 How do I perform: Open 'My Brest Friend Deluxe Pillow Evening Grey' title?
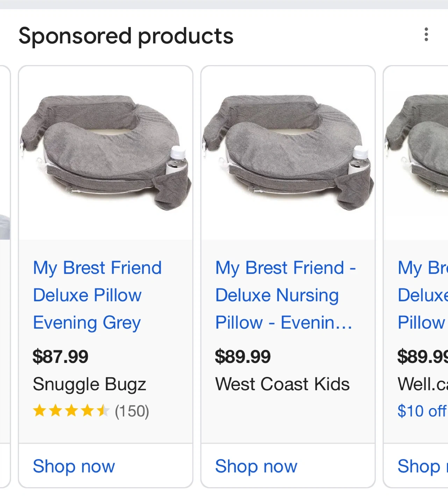[97, 295]
